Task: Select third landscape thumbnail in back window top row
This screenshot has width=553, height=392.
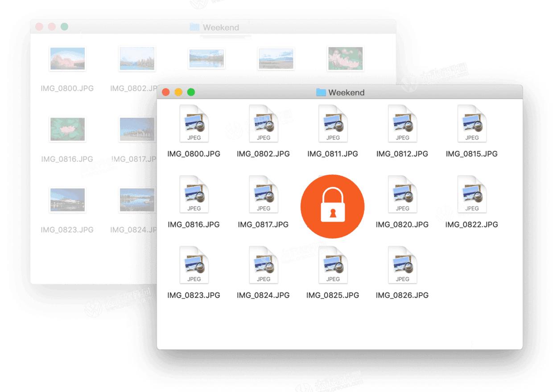Action: 206,59
